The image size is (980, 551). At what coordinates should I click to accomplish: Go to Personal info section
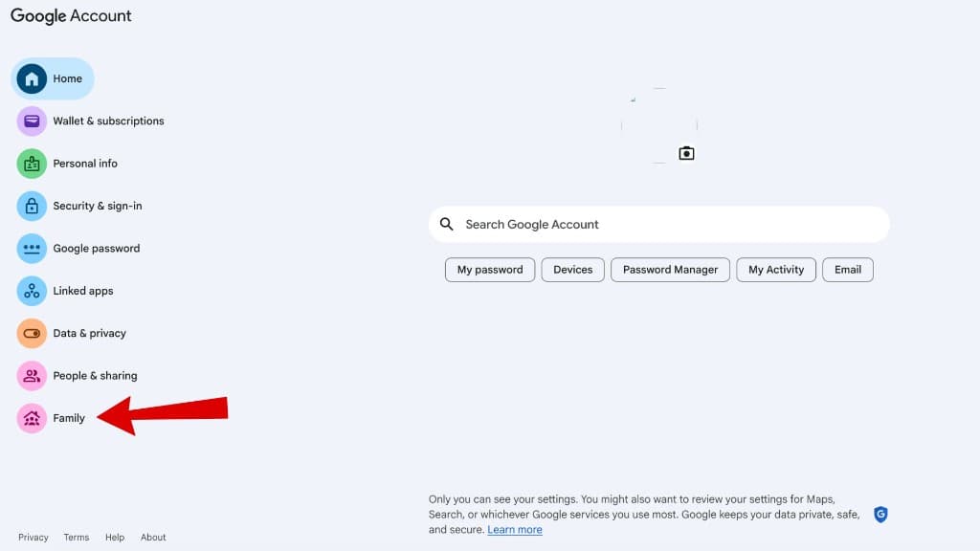[85, 164]
